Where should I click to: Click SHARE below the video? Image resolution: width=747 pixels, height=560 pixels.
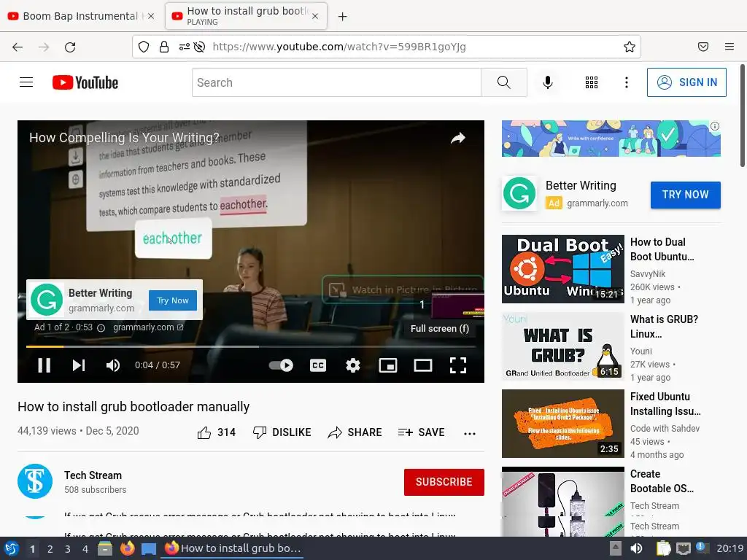tap(355, 432)
